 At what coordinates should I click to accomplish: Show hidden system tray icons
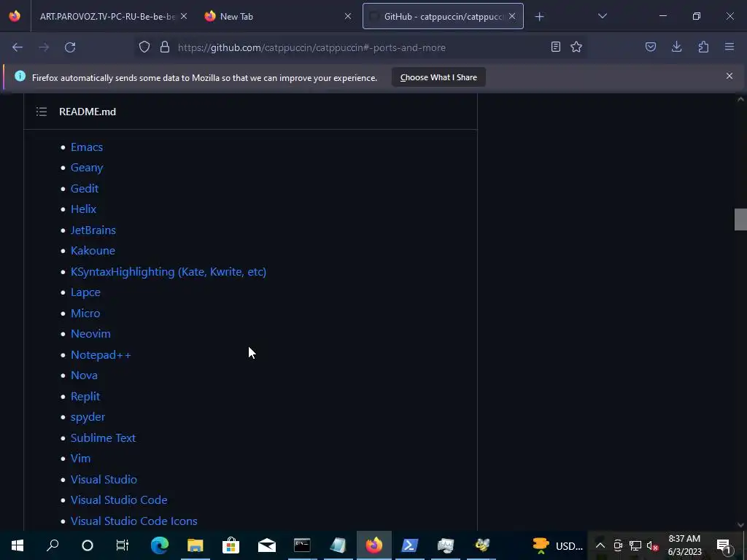click(x=600, y=545)
